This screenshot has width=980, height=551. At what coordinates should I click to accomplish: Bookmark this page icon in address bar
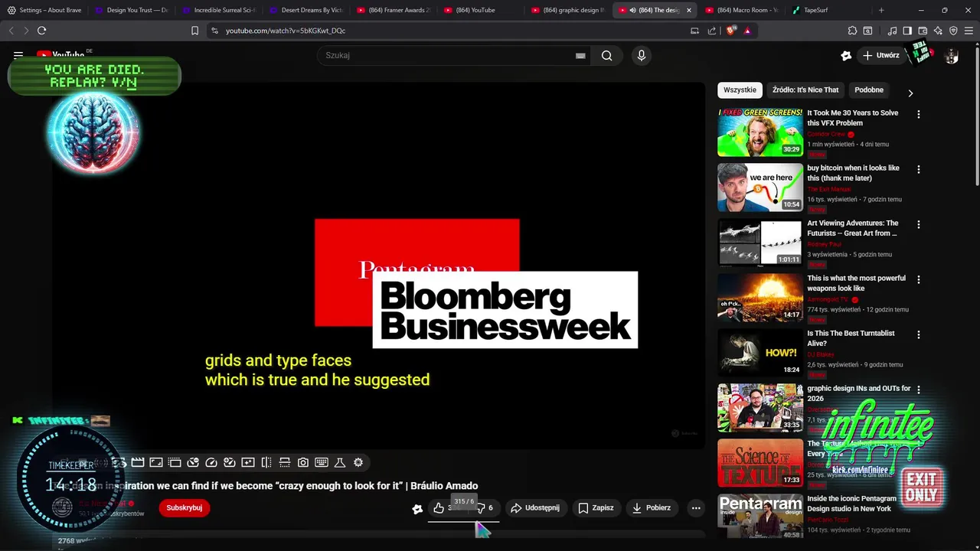[x=194, y=31]
